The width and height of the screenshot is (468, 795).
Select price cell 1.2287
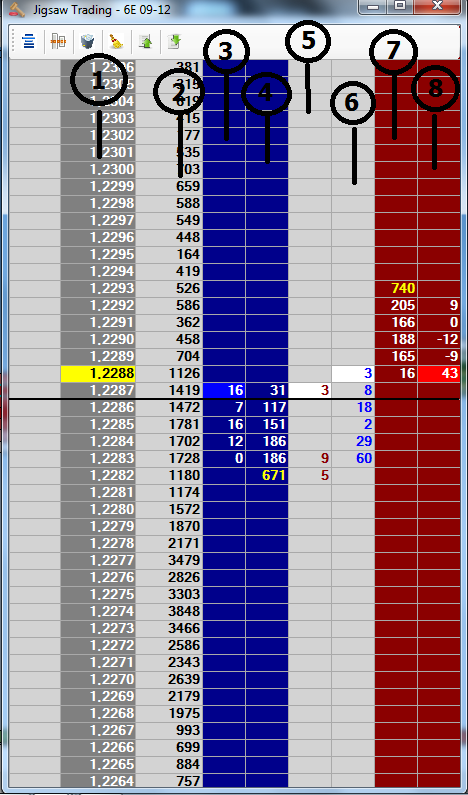pyautogui.click(x=98, y=390)
